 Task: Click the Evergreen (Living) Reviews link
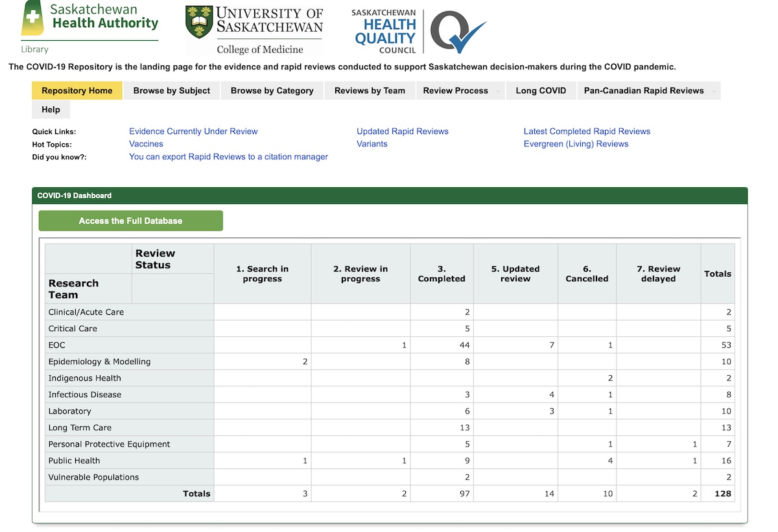576,144
